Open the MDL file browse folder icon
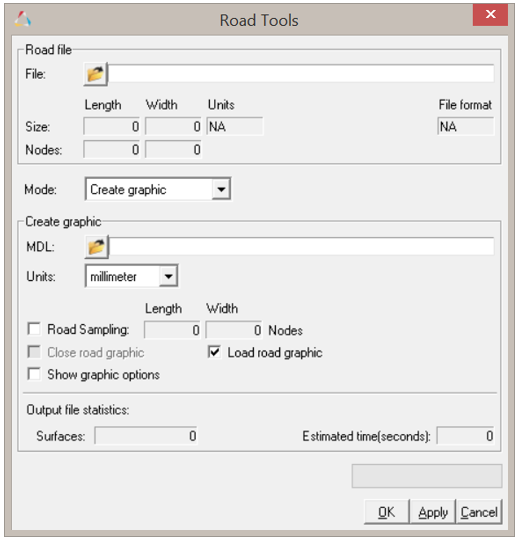The width and height of the screenshot is (519, 543). coord(97,247)
